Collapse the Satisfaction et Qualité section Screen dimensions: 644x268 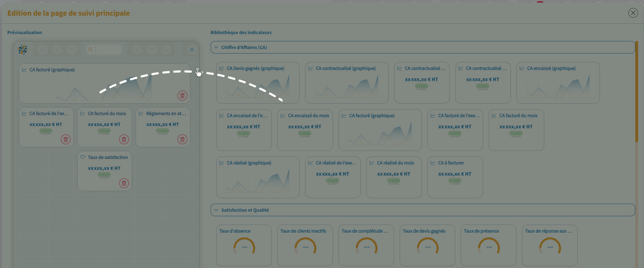click(217, 210)
